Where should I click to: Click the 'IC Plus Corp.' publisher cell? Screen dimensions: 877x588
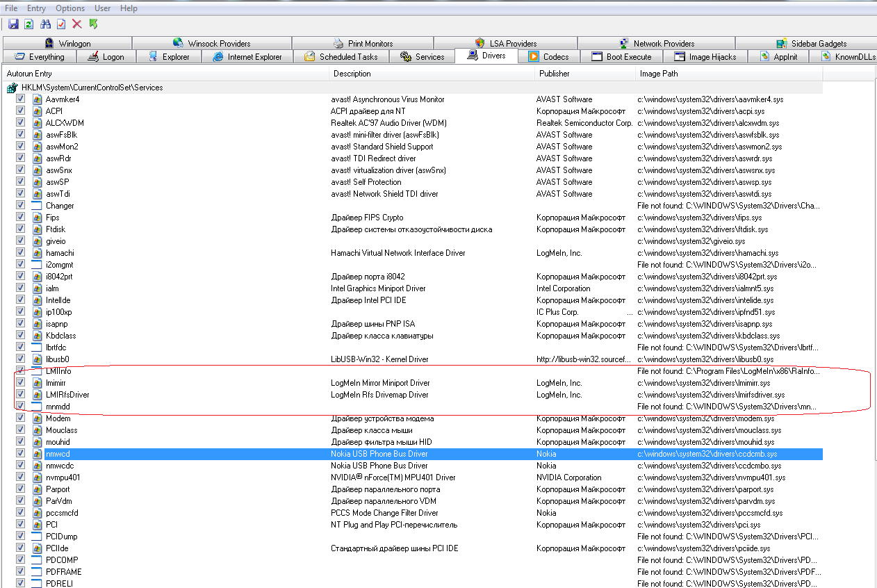pyautogui.click(x=557, y=312)
